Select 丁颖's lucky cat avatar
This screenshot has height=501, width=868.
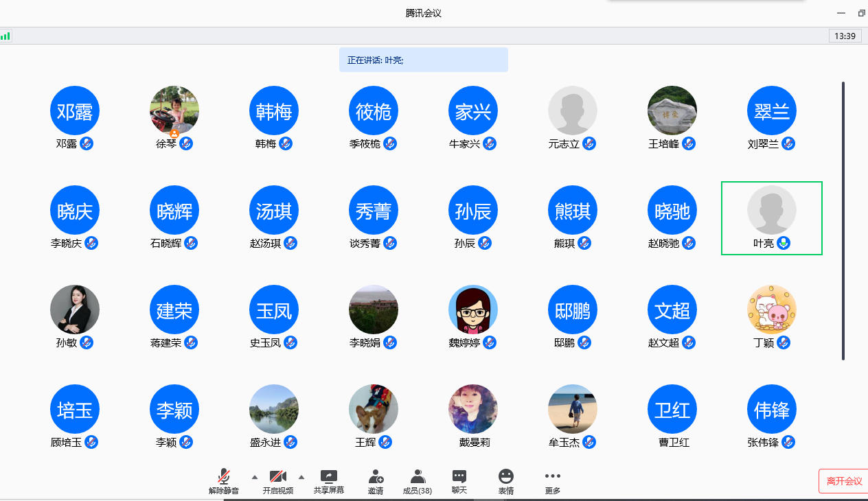pos(772,310)
